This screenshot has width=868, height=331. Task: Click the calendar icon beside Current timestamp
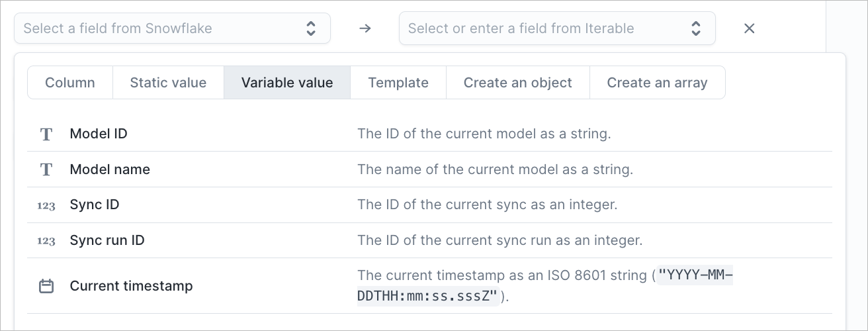[x=46, y=287]
